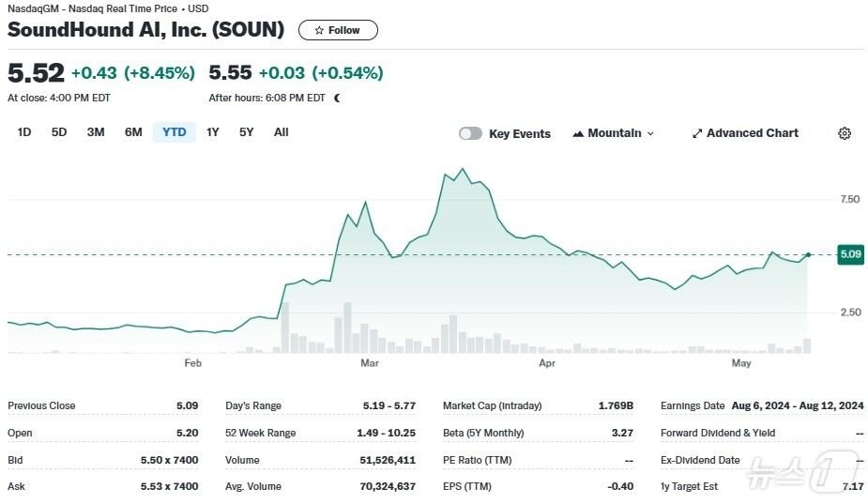Image resolution: width=868 pixels, height=504 pixels.
Task: Show the 5Y price range
Action: (247, 132)
